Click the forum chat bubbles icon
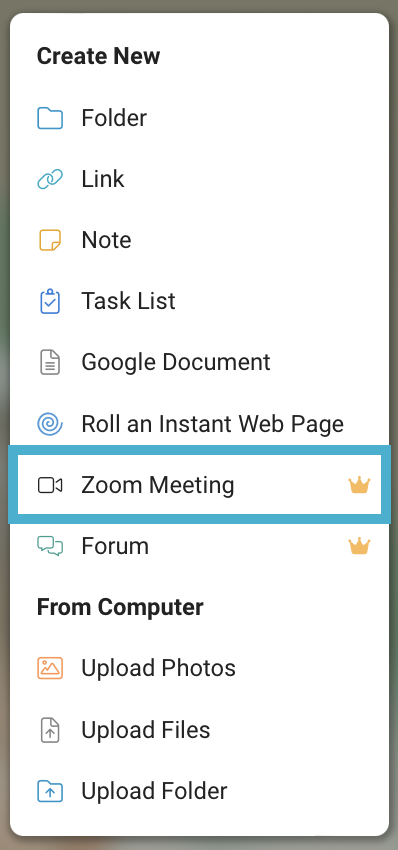The width and height of the screenshot is (398, 850). [x=50, y=546]
